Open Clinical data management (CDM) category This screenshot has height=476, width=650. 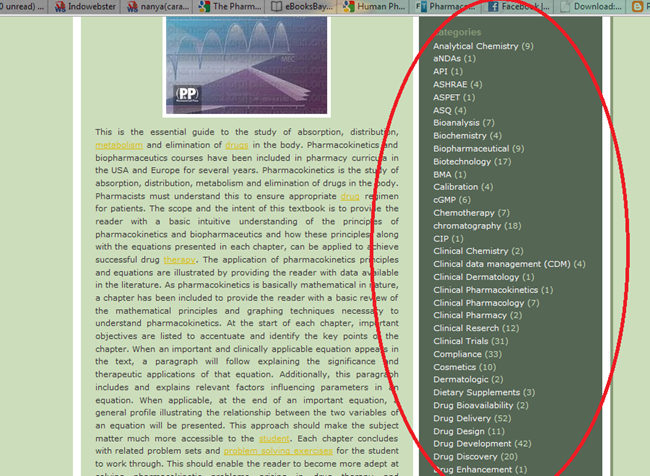coord(509,264)
